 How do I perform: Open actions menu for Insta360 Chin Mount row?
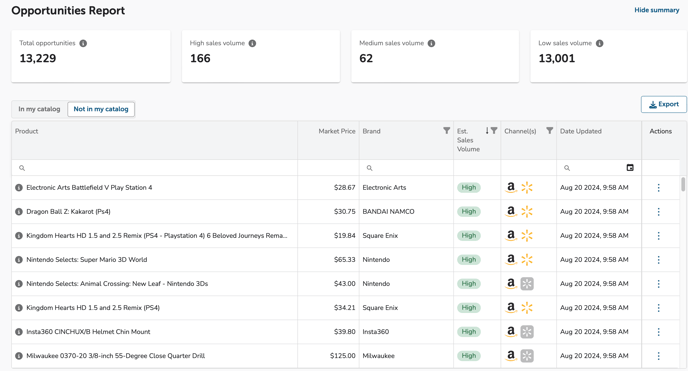(659, 332)
